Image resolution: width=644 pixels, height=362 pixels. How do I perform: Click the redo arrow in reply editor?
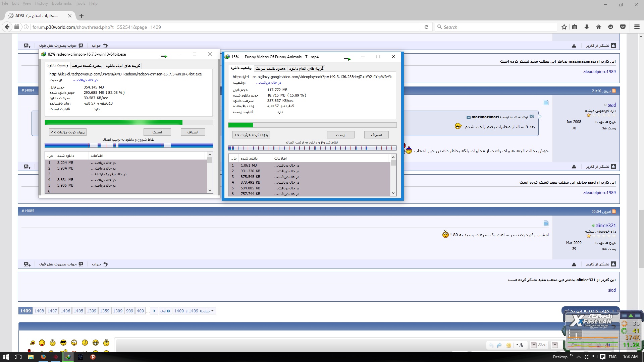[x=499, y=345]
